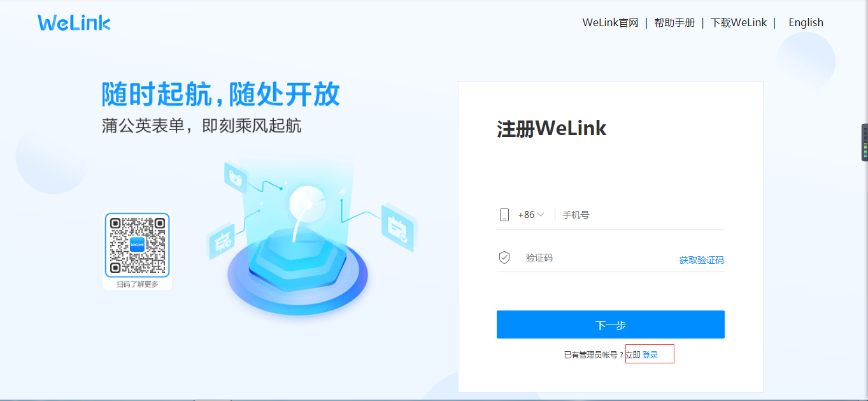Click the WeLink logo in header

(x=74, y=23)
